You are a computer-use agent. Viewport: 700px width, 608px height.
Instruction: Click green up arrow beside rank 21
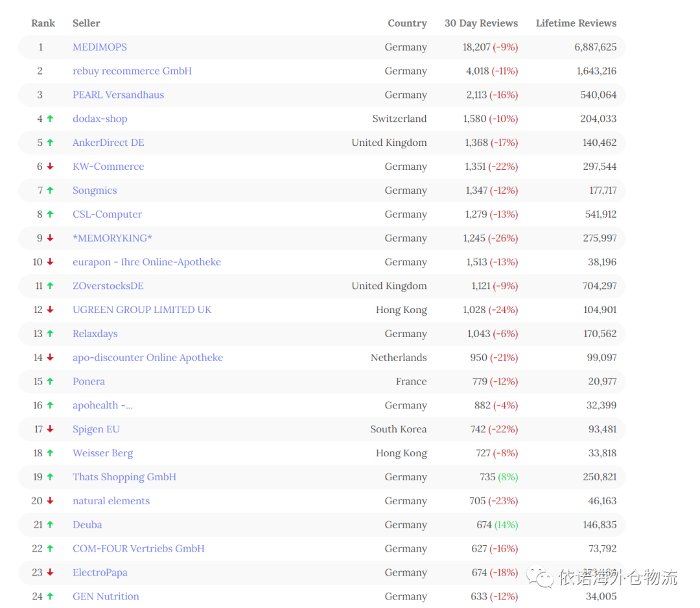coord(50,524)
